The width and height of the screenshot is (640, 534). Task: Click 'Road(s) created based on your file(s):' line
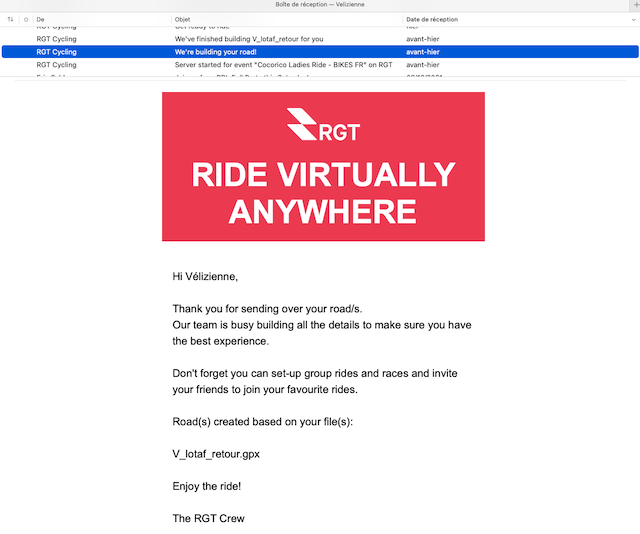pos(262,422)
